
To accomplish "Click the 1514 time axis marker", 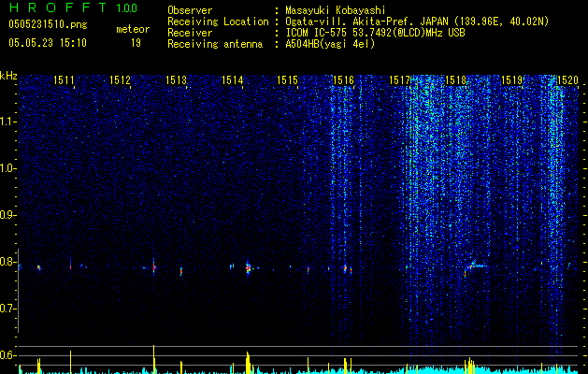I will [232, 80].
